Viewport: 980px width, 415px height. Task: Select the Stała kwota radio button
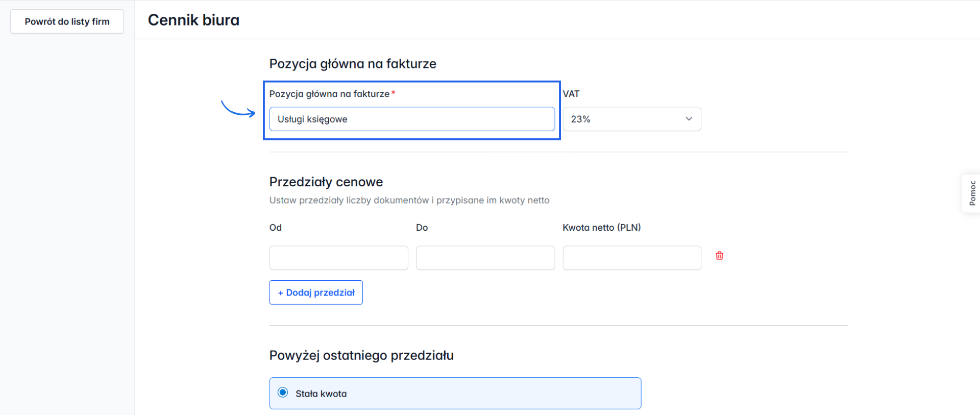tap(283, 393)
